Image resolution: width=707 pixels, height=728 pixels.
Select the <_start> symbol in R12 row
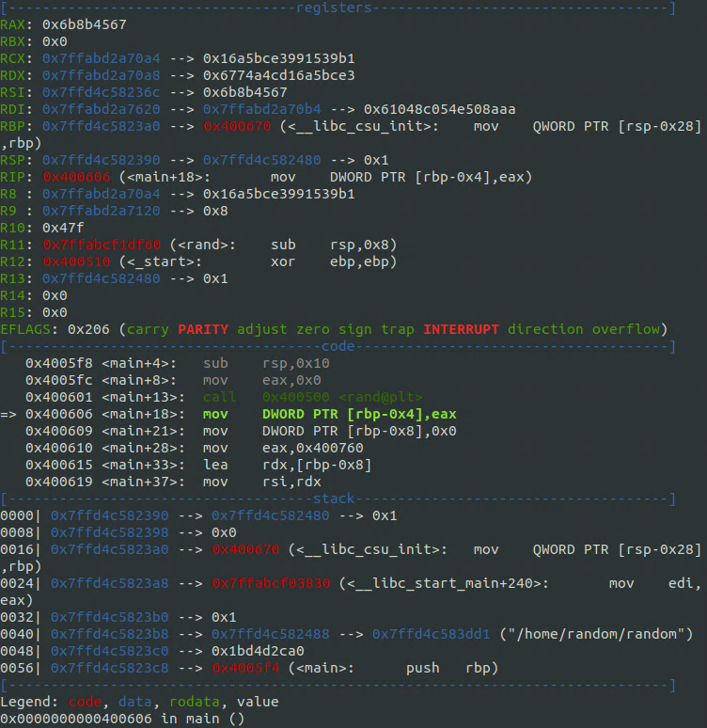pos(160,261)
